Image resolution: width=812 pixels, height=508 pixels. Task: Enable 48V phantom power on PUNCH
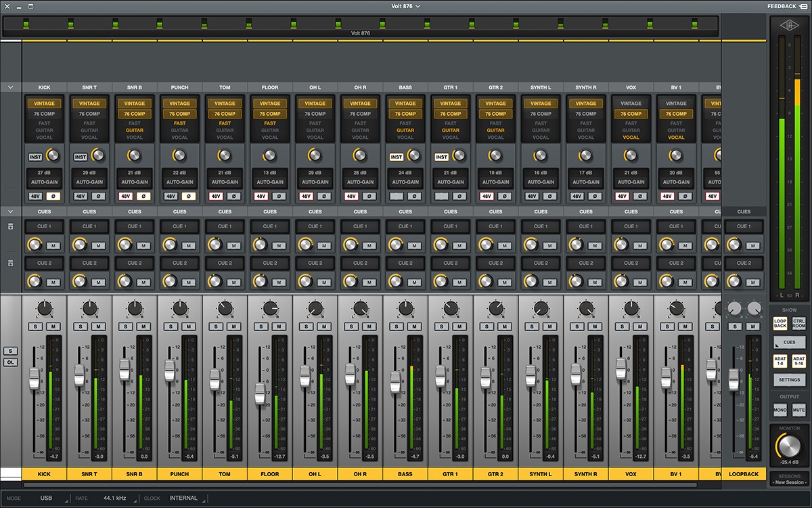coord(171,196)
